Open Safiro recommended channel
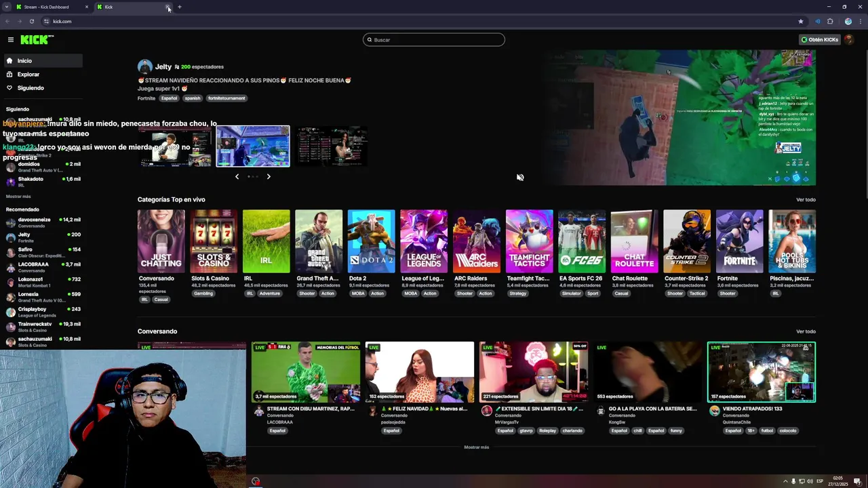Viewport: 868px width, 488px height. (43, 252)
